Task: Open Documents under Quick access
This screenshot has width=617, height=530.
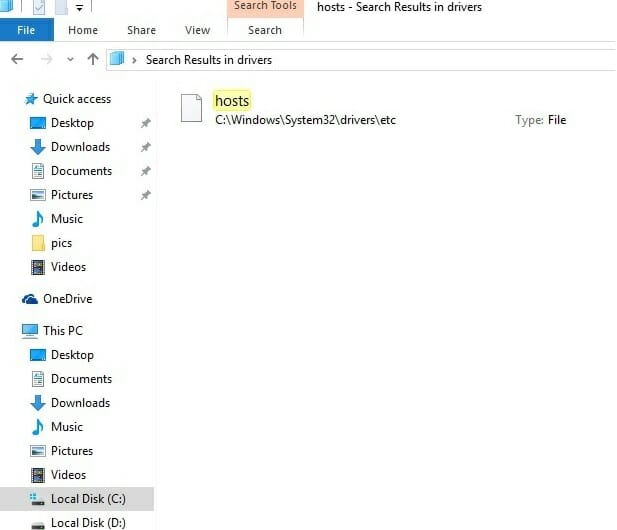Action: click(81, 171)
